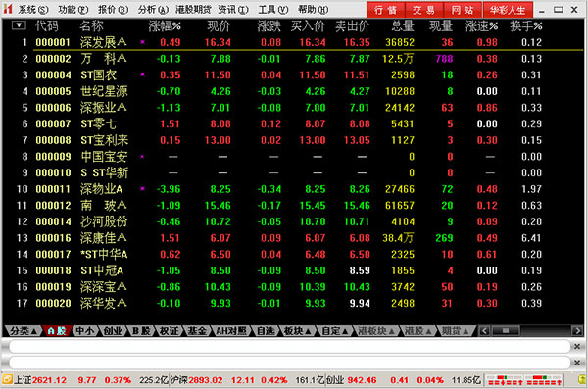Sort by the 现价 column header

pyautogui.click(x=219, y=25)
